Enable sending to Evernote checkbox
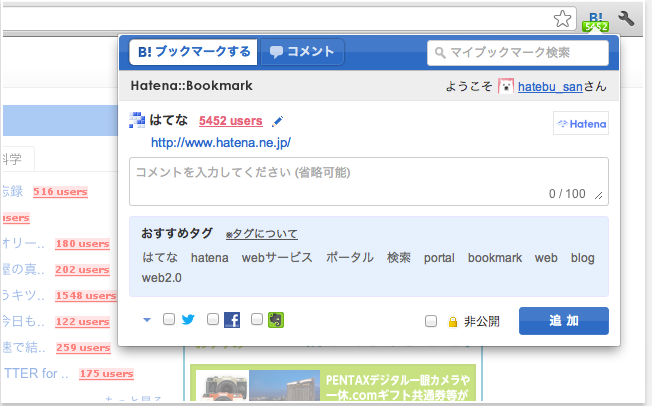Viewport: 652px width, 406px height. coord(257,319)
